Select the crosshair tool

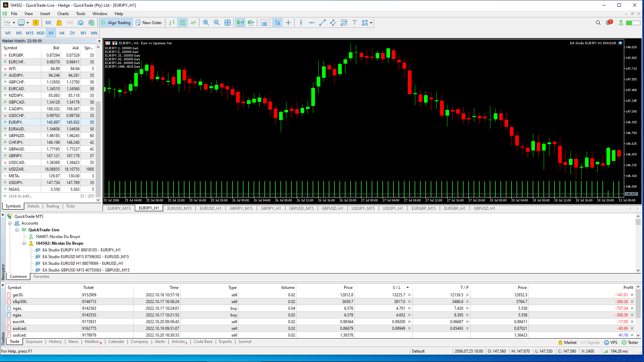coord(288,23)
